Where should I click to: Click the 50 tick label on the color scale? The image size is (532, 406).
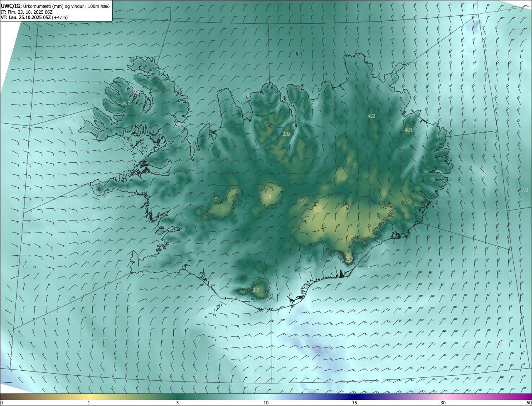(x=529, y=403)
